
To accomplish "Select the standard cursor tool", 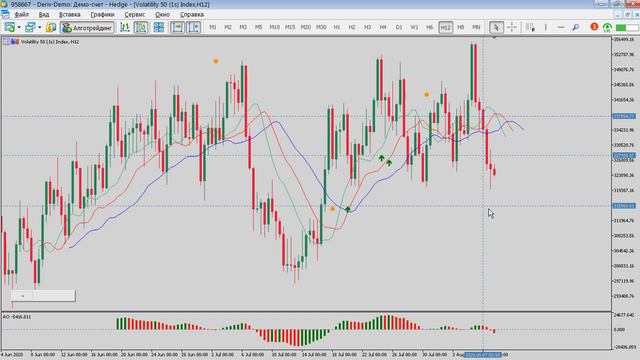I will point(496,27).
